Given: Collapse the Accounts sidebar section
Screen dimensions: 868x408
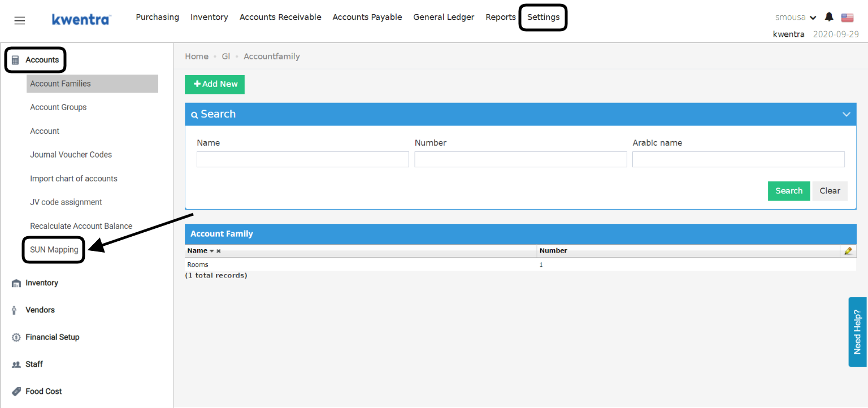Looking at the screenshot, I should (42, 60).
